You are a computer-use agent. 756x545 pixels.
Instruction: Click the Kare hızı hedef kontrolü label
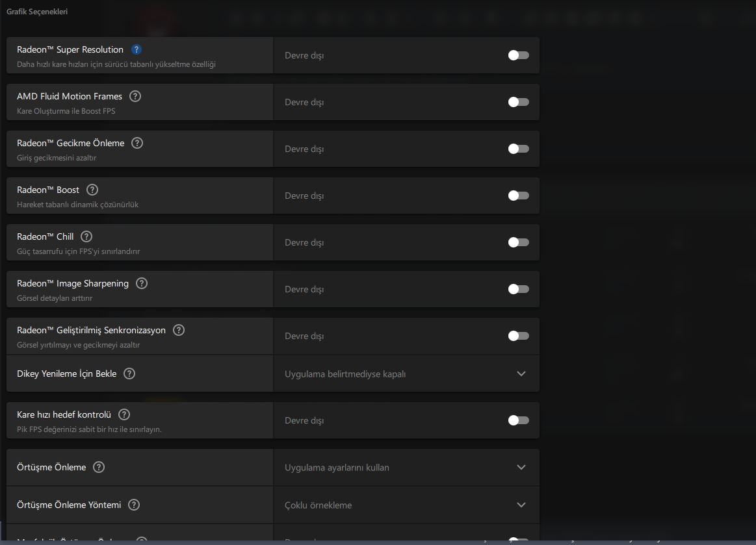(x=64, y=414)
